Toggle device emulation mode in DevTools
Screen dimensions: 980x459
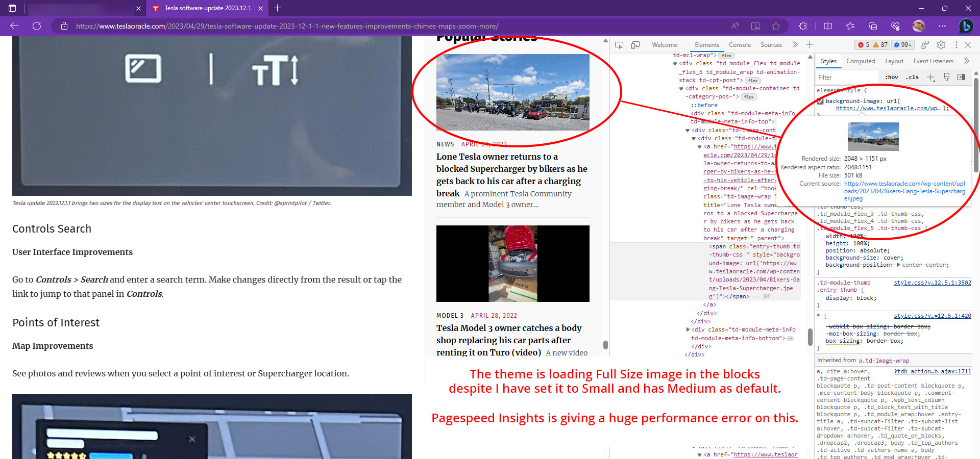[635, 45]
